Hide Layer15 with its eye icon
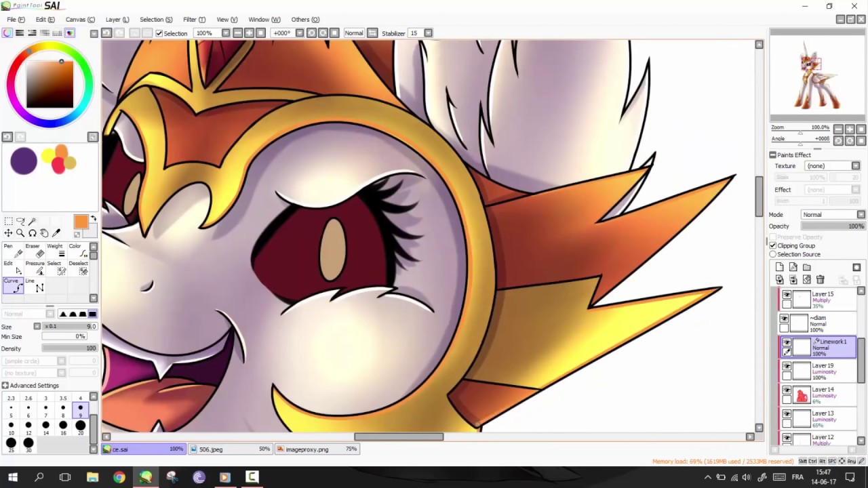This screenshot has width=868, height=488. coord(787,295)
